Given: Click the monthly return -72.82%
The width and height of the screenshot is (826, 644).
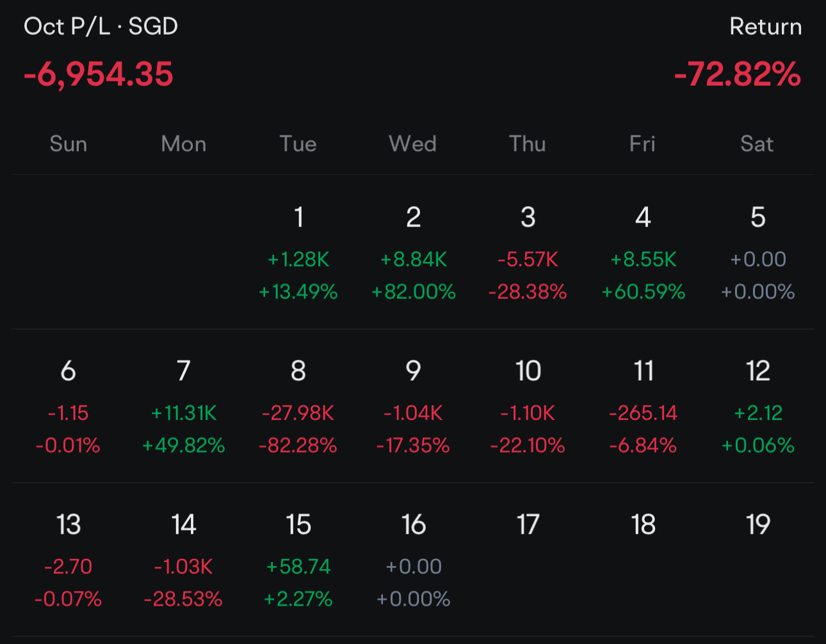Looking at the screenshot, I should point(738,74).
